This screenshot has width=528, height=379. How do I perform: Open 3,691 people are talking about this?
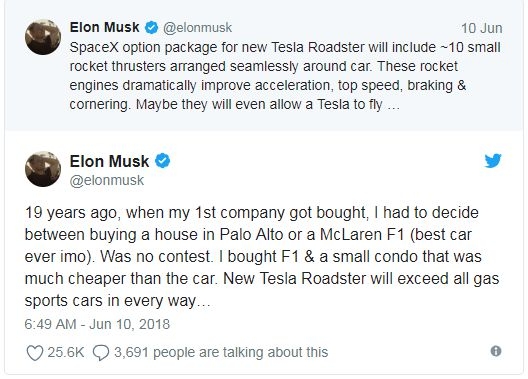click(x=221, y=352)
